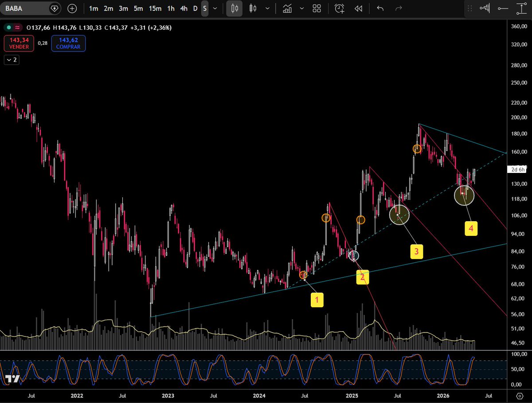Switch to the 5m interval
The height and width of the screenshot is (403, 532).
click(x=138, y=8)
